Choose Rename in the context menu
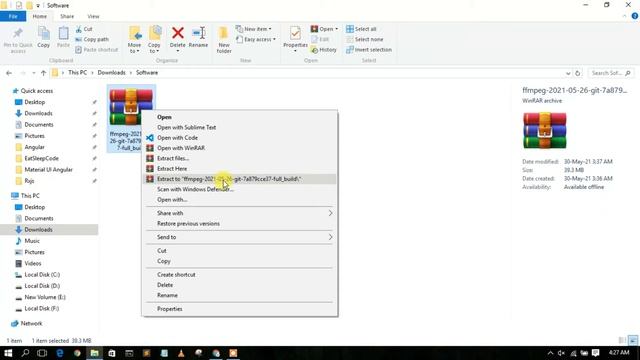 point(240,295)
